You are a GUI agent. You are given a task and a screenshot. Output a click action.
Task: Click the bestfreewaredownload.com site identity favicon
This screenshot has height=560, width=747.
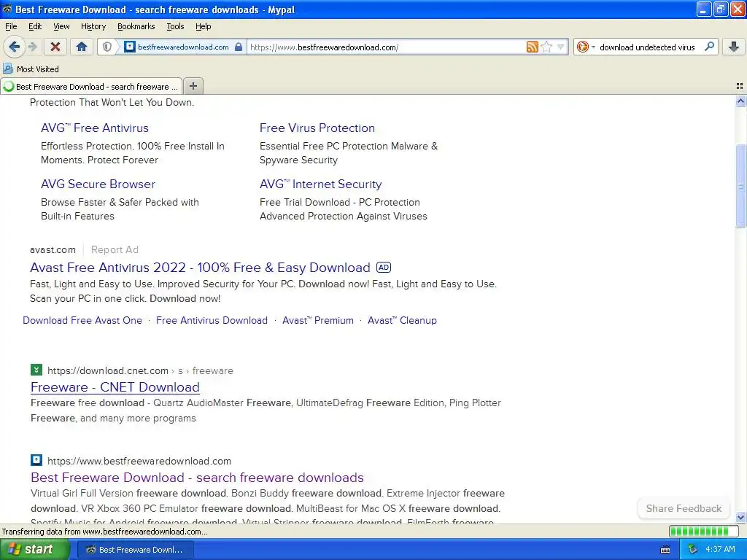[130, 47]
